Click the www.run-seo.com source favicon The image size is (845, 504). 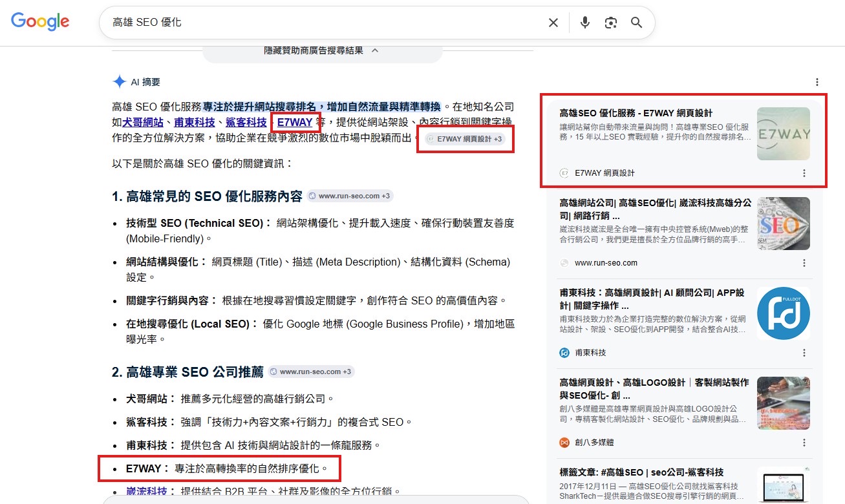click(564, 263)
